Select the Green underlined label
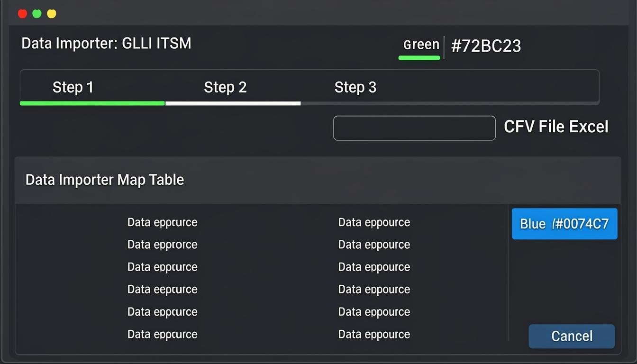637x364 pixels. point(421,45)
